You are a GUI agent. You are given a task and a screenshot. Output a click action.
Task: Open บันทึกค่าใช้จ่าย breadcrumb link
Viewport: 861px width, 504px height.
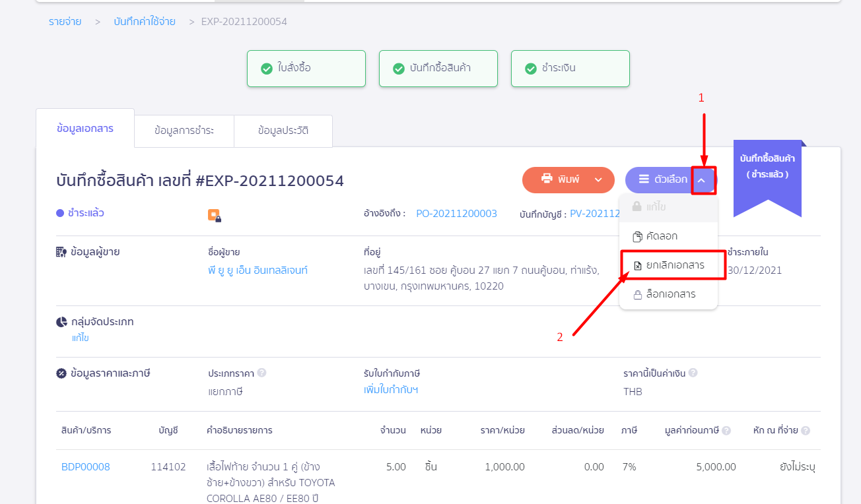tap(145, 22)
